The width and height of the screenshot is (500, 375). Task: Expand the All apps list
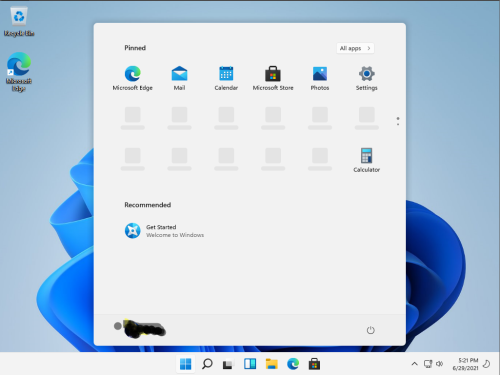click(355, 48)
